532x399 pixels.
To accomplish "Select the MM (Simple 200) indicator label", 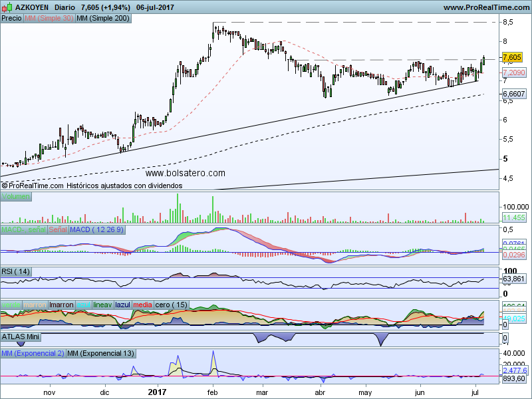I will pyautogui.click(x=103, y=19).
